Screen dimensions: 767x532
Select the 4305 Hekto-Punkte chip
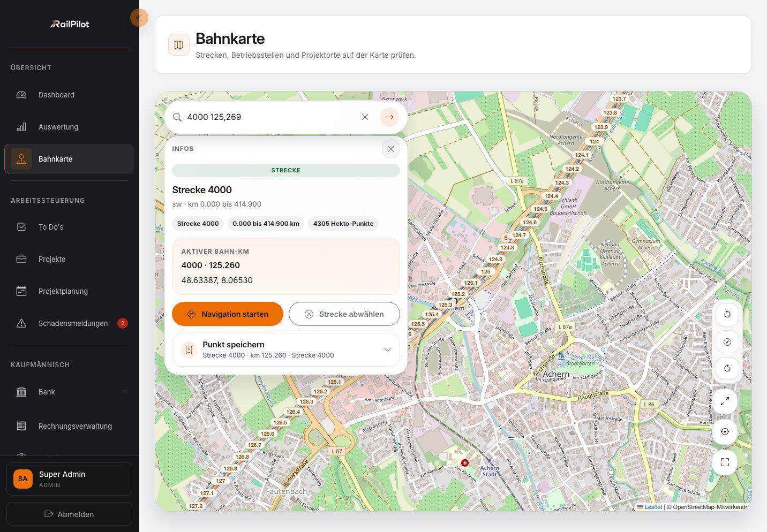(343, 224)
